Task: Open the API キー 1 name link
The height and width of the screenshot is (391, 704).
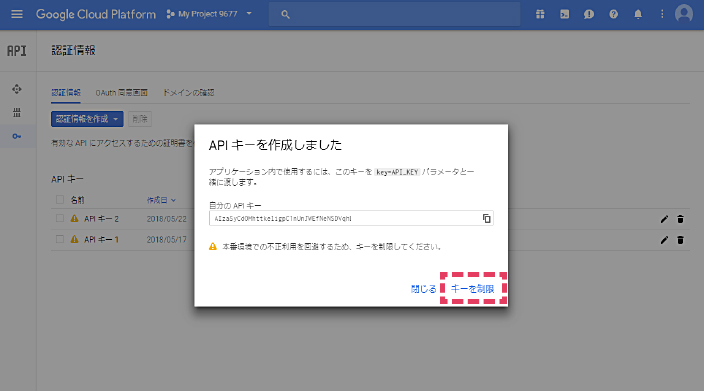Action: [101, 240]
